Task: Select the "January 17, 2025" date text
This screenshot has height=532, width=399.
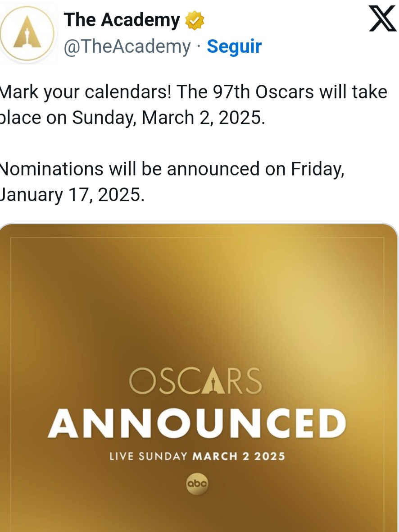Action: click(x=72, y=195)
